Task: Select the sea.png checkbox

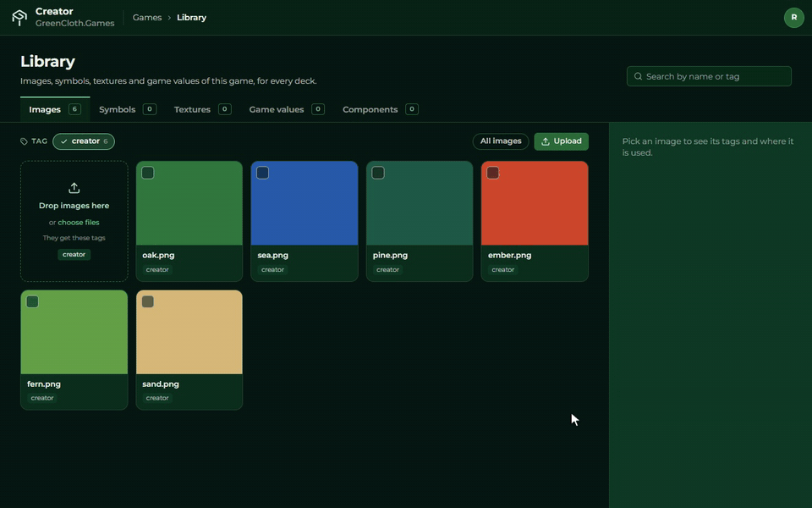Action: pyautogui.click(x=262, y=173)
